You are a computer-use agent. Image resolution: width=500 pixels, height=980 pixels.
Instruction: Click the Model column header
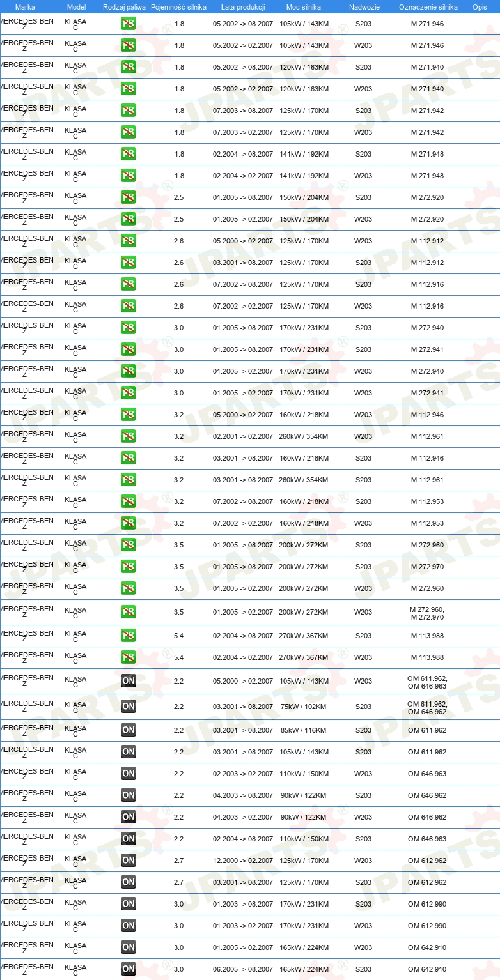pyautogui.click(x=77, y=7)
